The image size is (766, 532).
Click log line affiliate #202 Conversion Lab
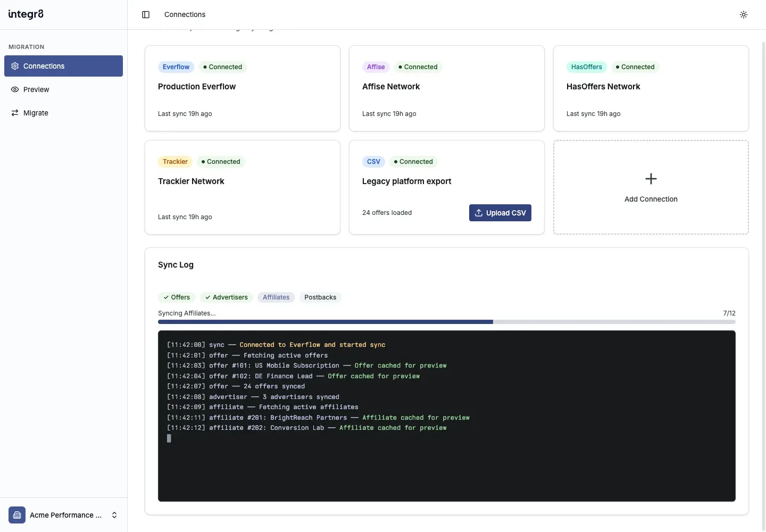coord(307,428)
